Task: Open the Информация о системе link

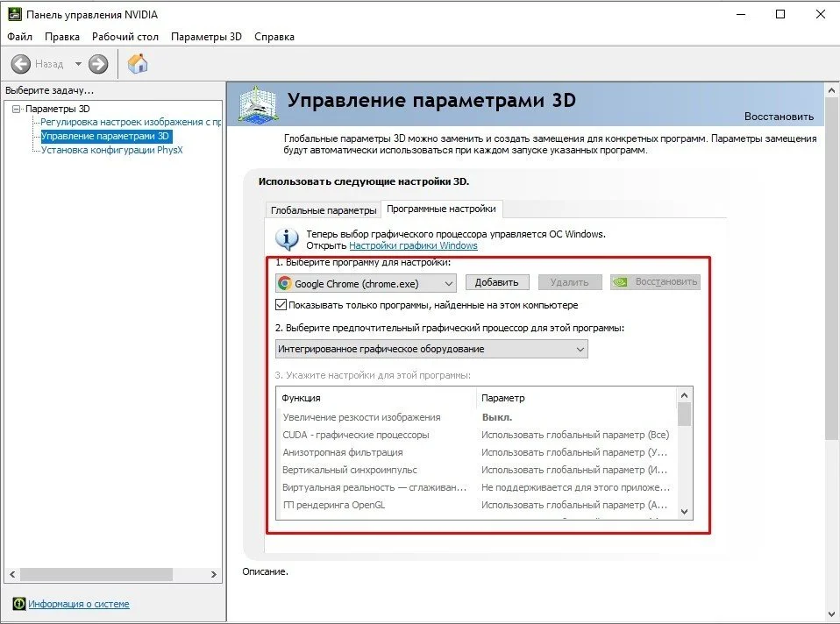Action: (79, 604)
